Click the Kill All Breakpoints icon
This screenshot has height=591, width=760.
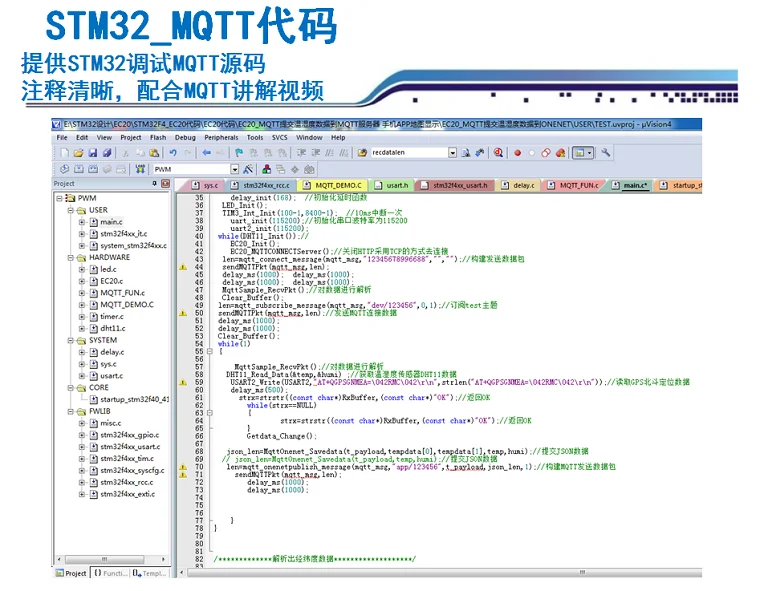[x=561, y=153]
